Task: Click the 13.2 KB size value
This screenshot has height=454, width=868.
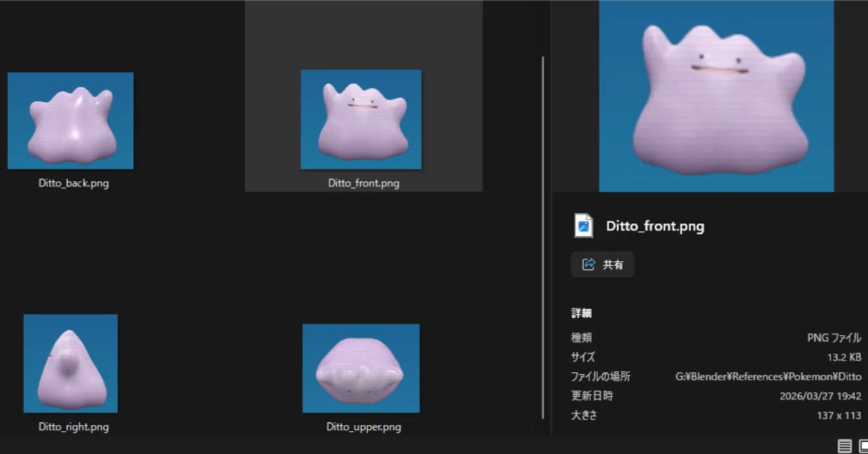Action: point(844,357)
